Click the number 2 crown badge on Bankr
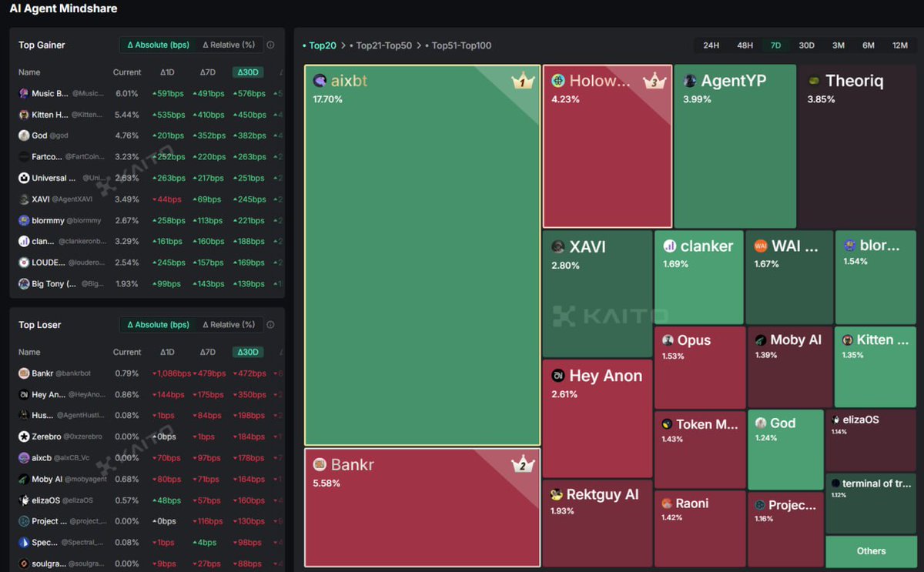 (x=523, y=464)
